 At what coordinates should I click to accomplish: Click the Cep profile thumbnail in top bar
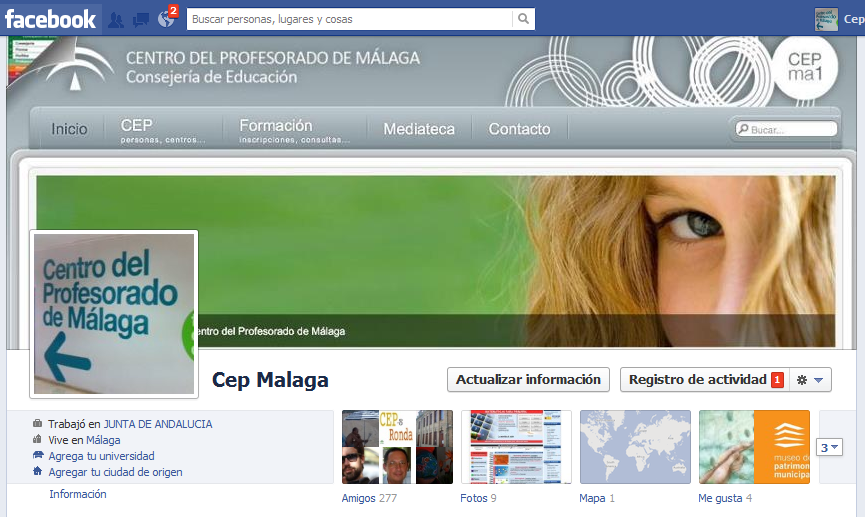coord(826,19)
